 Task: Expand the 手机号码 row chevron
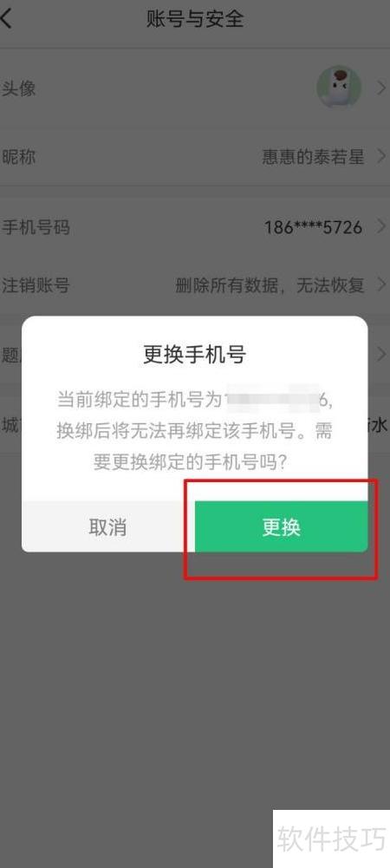pos(381,226)
